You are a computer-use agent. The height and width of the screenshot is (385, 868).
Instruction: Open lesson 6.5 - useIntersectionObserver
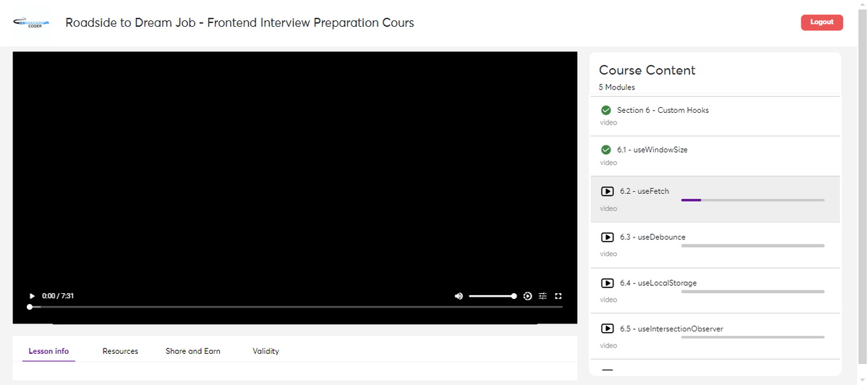pos(715,336)
